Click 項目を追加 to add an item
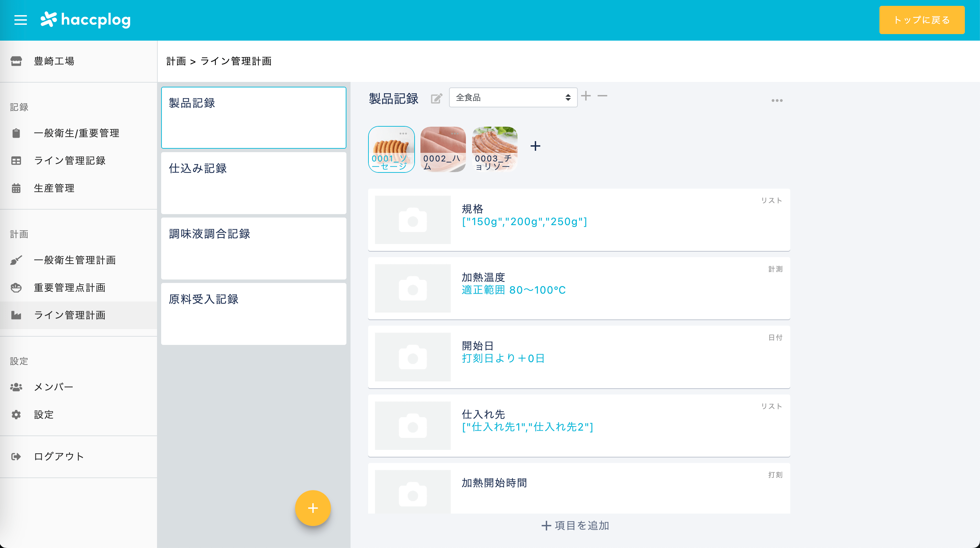The height and width of the screenshot is (548, 980). pyautogui.click(x=575, y=526)
